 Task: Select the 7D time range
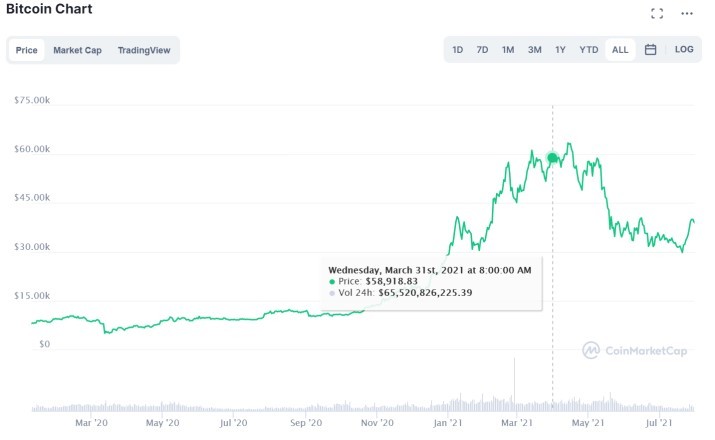pyautogui.click(x=482, y=50)
